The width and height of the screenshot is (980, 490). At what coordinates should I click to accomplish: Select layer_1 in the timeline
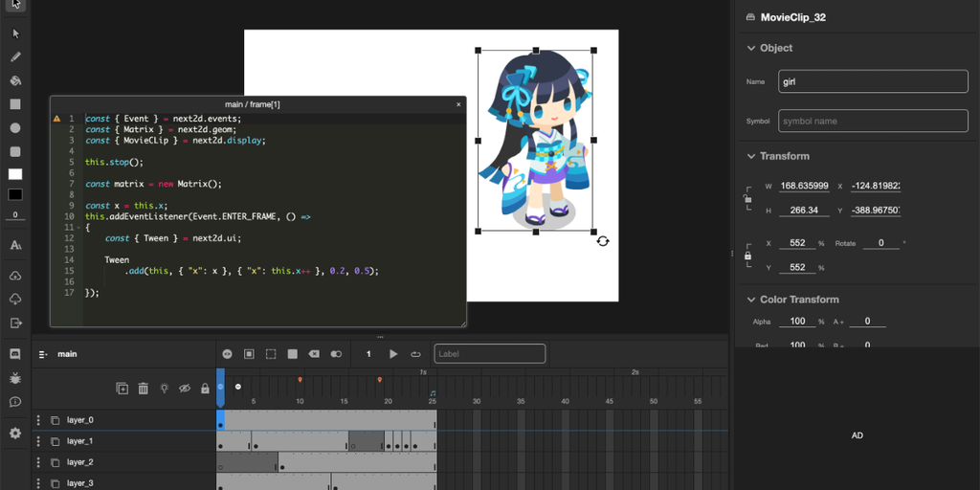tap(79, 441)
